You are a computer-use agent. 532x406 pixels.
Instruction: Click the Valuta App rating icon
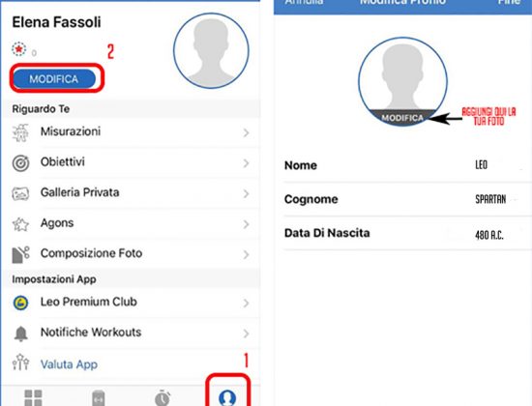[x=20, y=362]
